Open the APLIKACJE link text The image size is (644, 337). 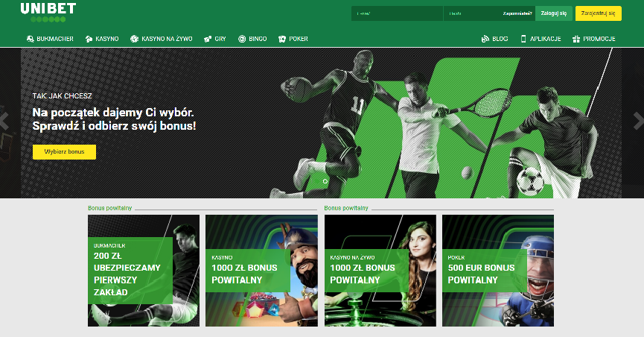546,39
